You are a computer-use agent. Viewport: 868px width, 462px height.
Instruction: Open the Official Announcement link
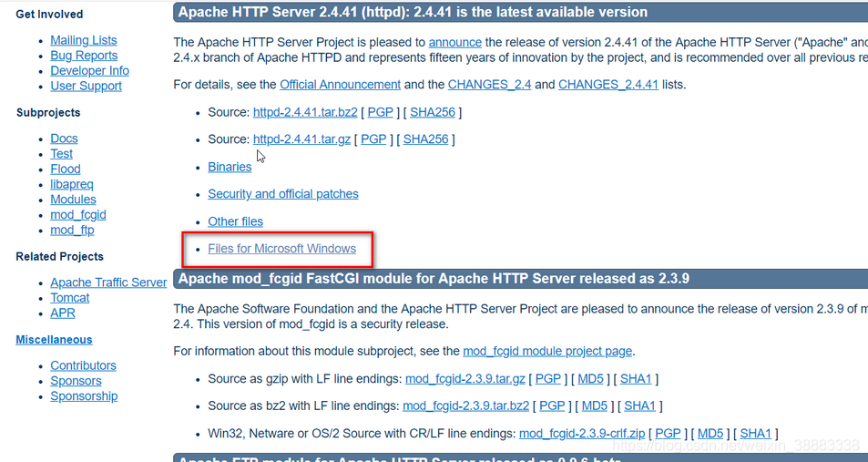pyautogui.click(x=340, y=84)
